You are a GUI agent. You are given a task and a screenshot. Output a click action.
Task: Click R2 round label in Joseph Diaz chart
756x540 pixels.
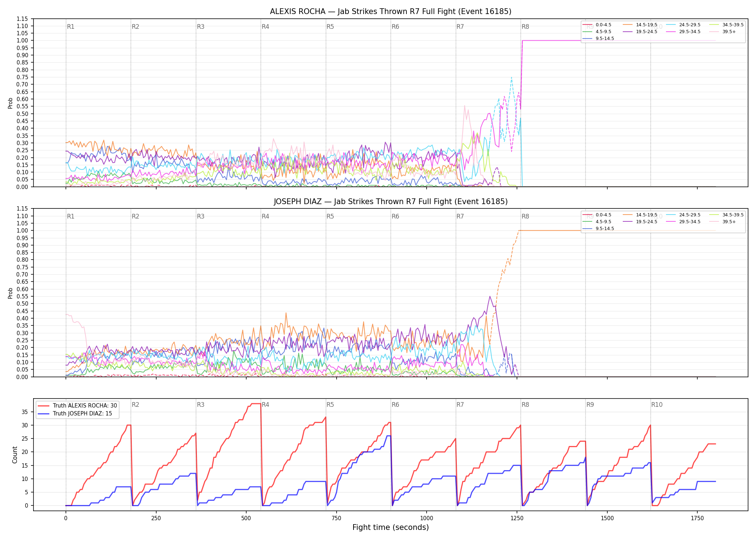click(135, 216)
